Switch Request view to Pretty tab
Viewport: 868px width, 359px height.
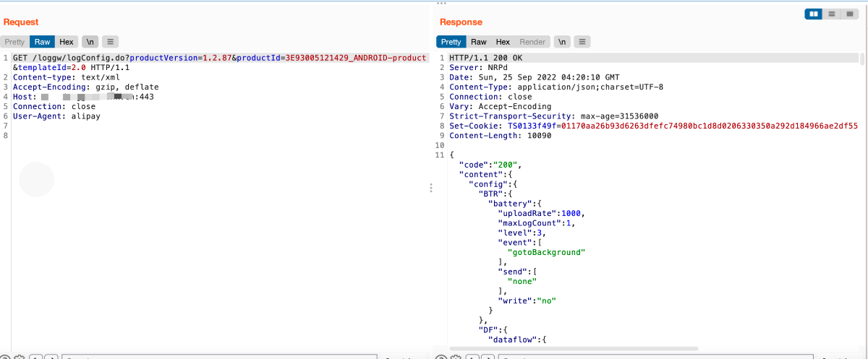coord(14,42)
